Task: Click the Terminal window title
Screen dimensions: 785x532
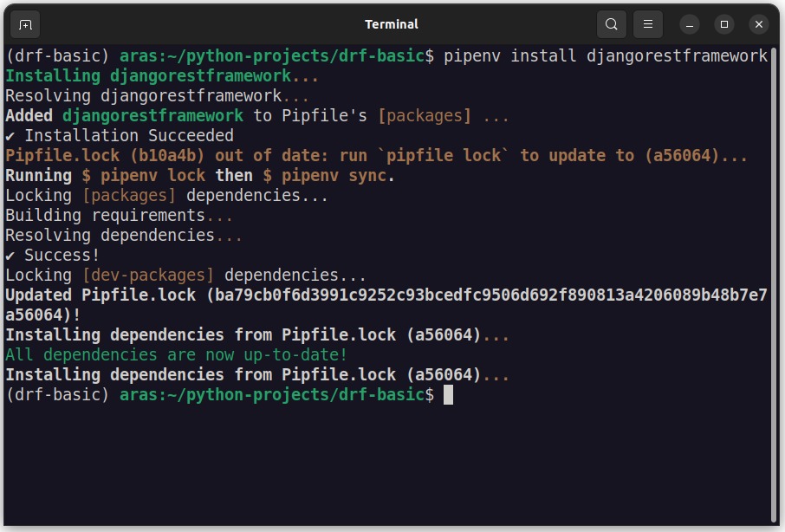Action: click(x=392, y=24)
